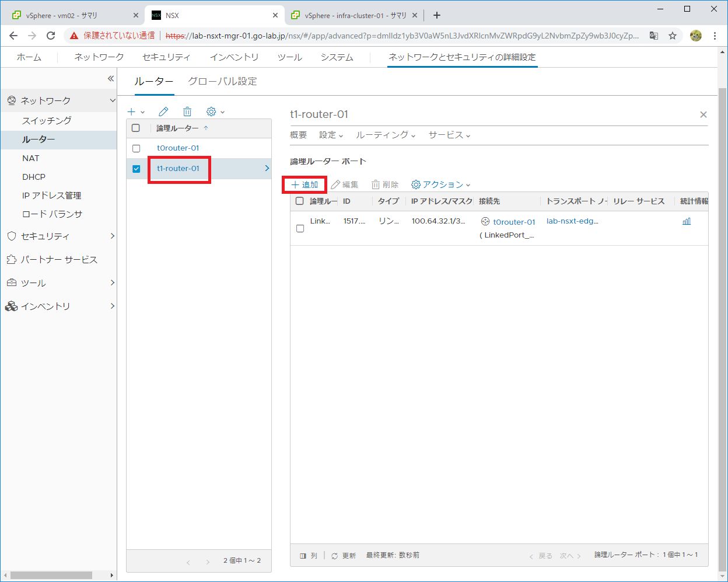Bookmark this page with the star icon

coord(673,36)
